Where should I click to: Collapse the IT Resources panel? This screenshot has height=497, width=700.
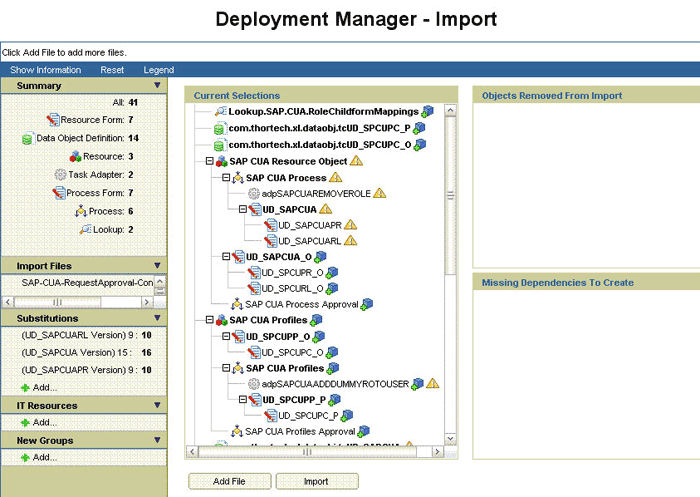157,405
